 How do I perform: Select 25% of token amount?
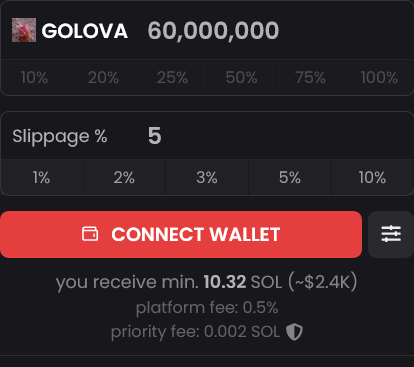tap(173, 78)
